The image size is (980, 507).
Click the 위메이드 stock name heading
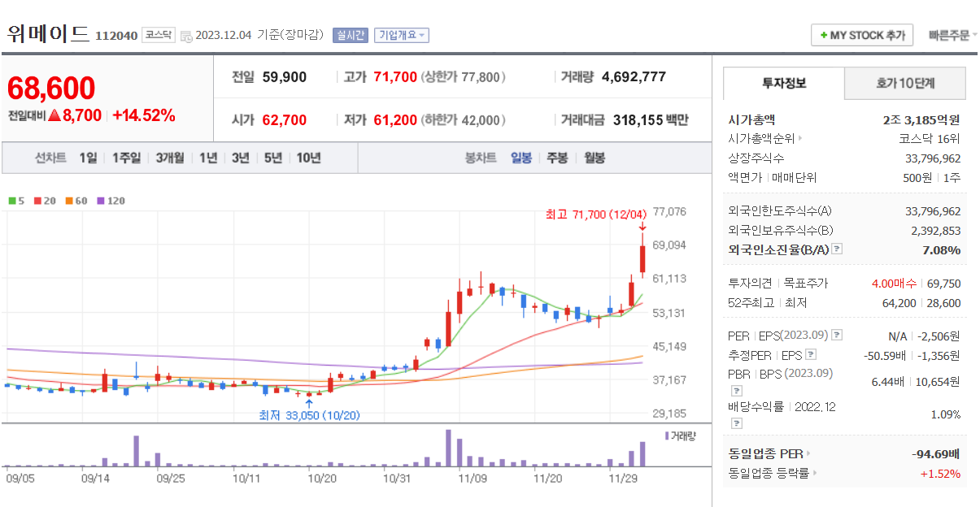[48, 34]
